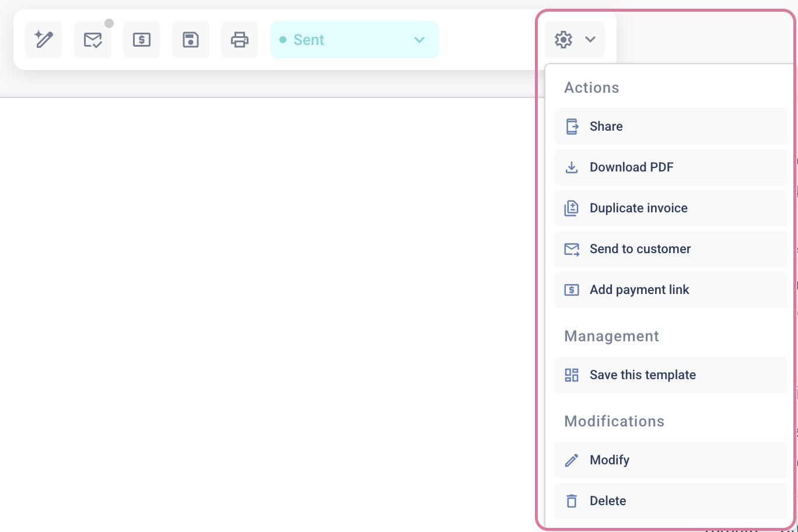The width and height of the screenshot is (798, 532).
Task: Choose Delete under Modifications
Action: 608,501
